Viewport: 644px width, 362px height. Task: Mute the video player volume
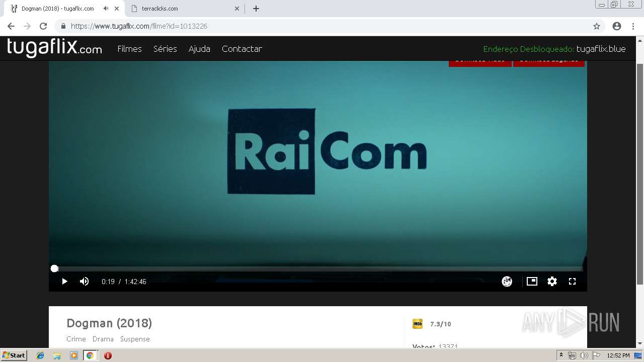[85, 282]
